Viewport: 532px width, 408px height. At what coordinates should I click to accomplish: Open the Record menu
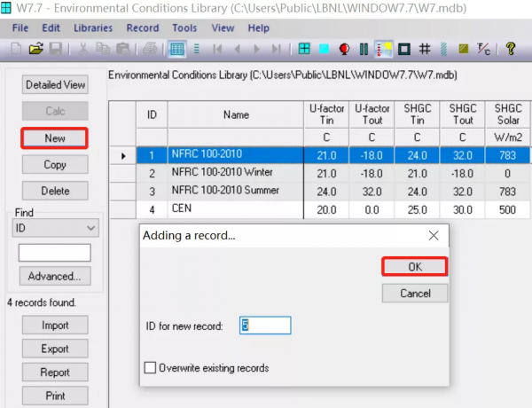(x=143, y=27)
